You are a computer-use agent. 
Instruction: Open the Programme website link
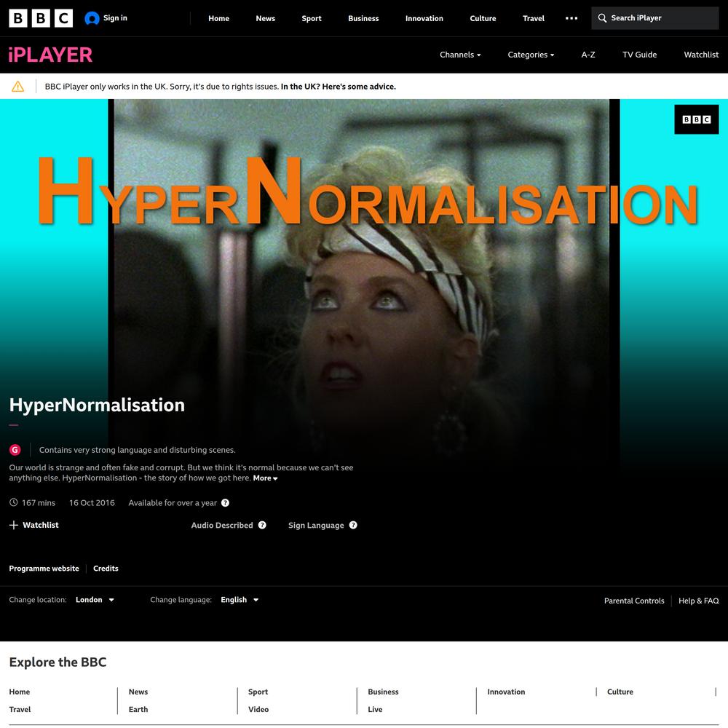pos(44,569)
